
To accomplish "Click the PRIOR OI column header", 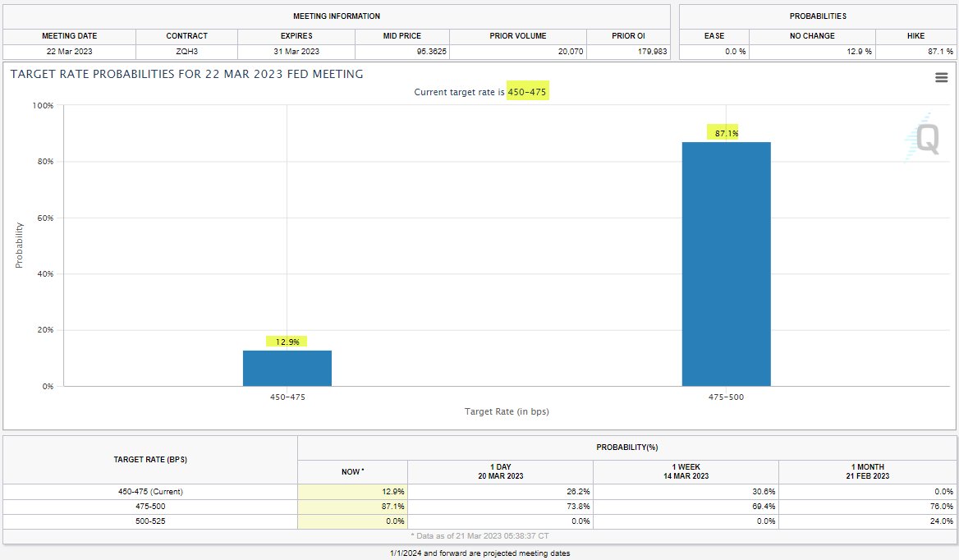I will 628,36.
